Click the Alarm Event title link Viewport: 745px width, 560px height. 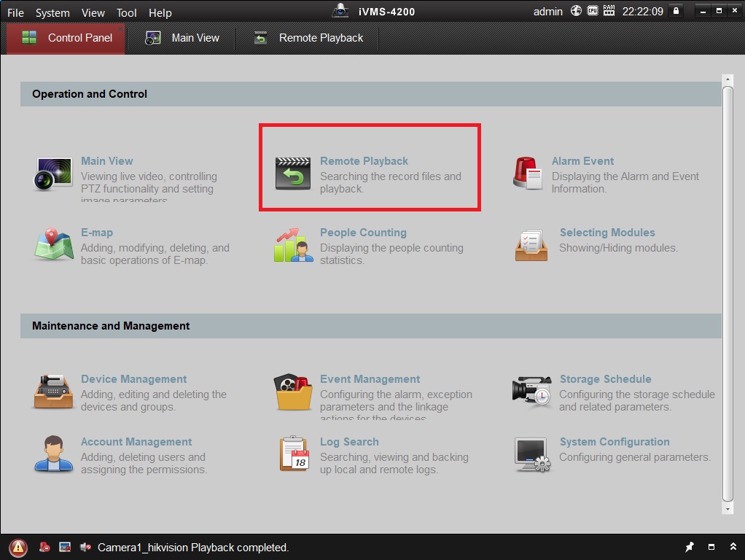582,161
